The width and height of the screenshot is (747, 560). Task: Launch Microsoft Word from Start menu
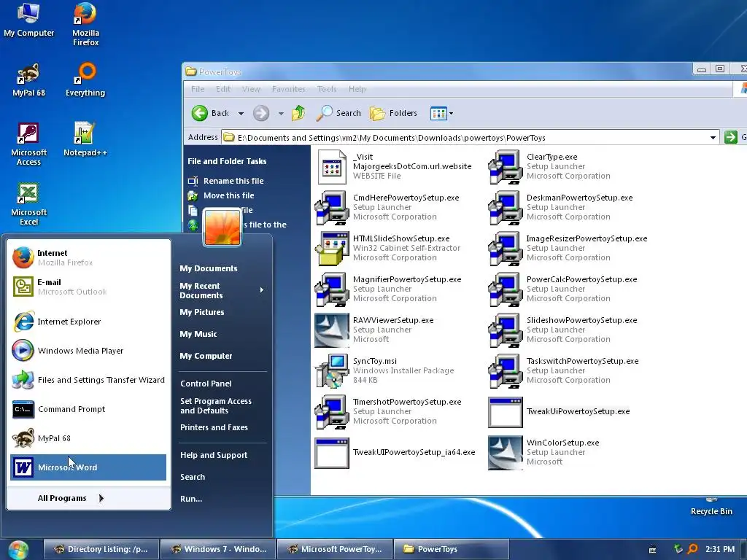coord(88,467)
